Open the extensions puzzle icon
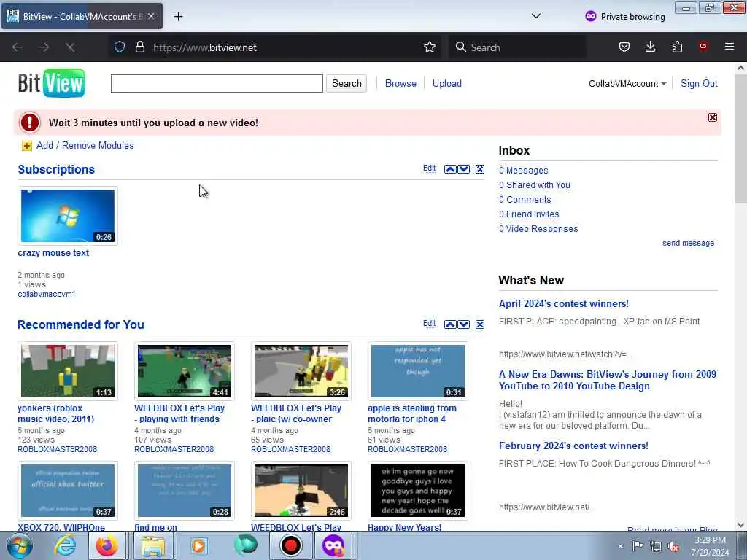The width and height of the screenshot is (747, 560). click(x=677, y=47)
